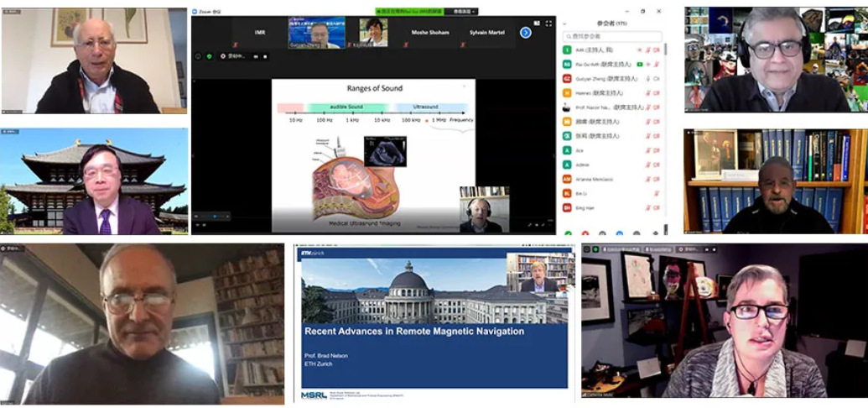Select video tile with temple background

pyautogui.click(x=94, y=181)
